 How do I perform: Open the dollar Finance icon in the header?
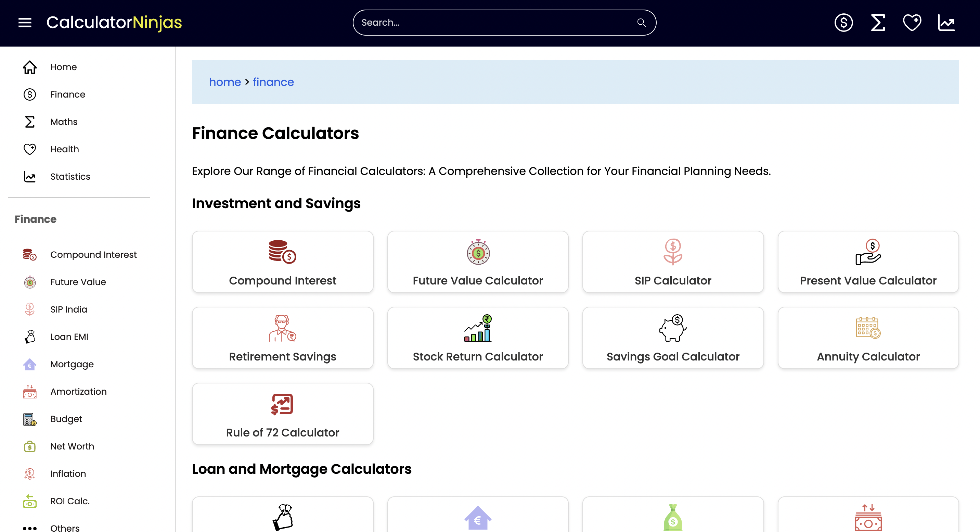tap(843, 23)
